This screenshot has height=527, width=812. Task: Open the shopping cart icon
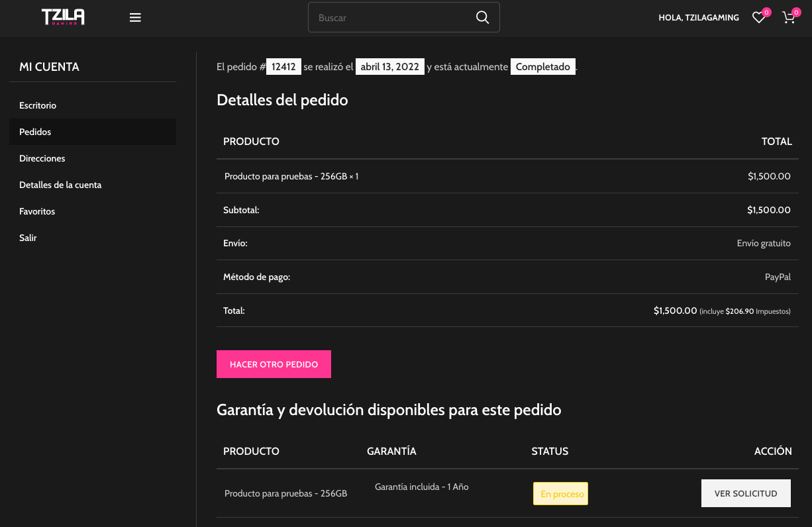788,18
